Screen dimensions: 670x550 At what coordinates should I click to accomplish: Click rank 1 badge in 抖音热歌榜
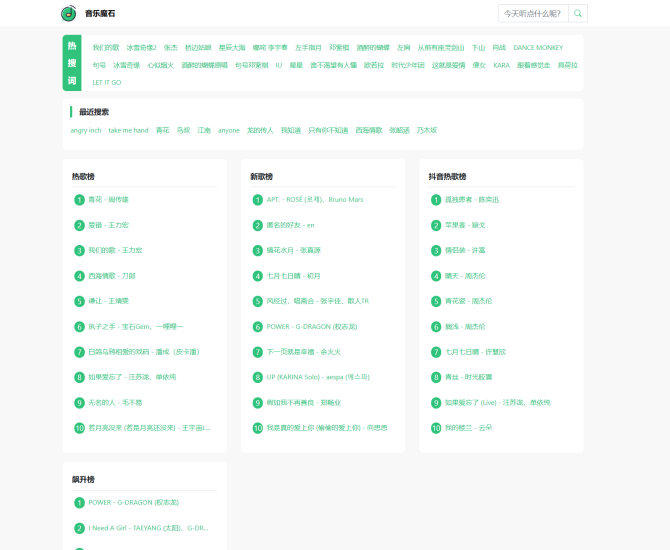(x=436, y=200)
